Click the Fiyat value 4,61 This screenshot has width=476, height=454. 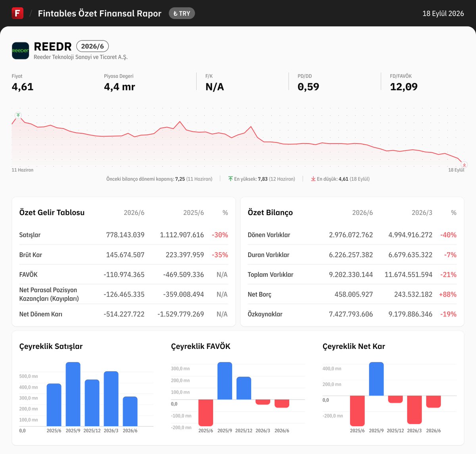[23, 87]
